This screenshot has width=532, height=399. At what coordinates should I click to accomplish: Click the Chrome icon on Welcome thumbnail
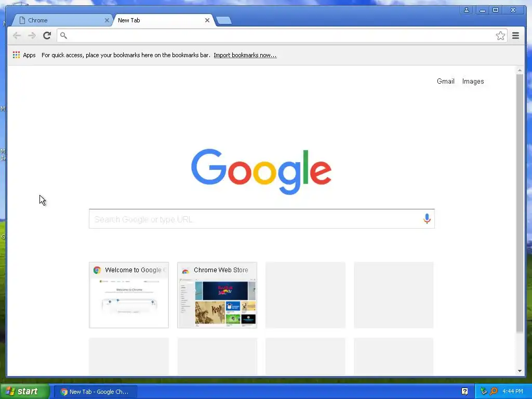click(x=97, y=270)
